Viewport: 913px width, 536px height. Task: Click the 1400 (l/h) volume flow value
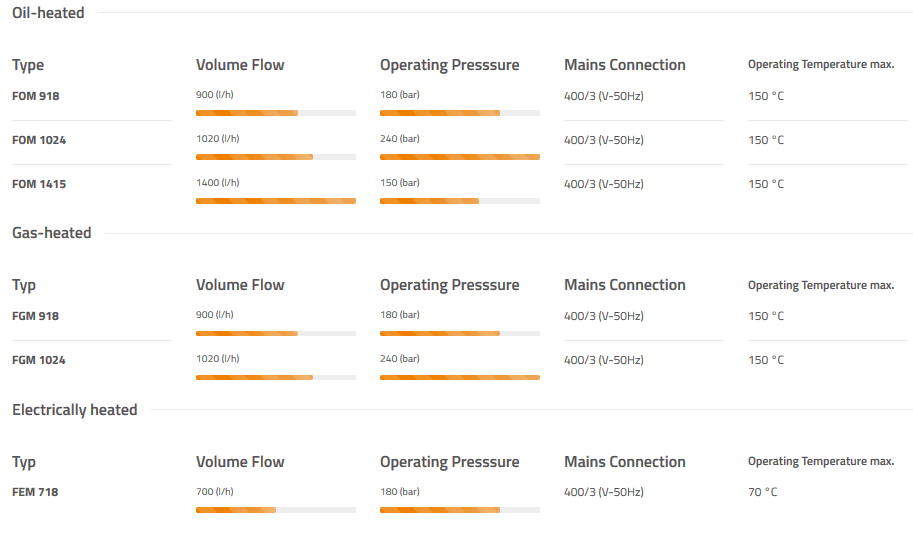(x=218, y=183)
